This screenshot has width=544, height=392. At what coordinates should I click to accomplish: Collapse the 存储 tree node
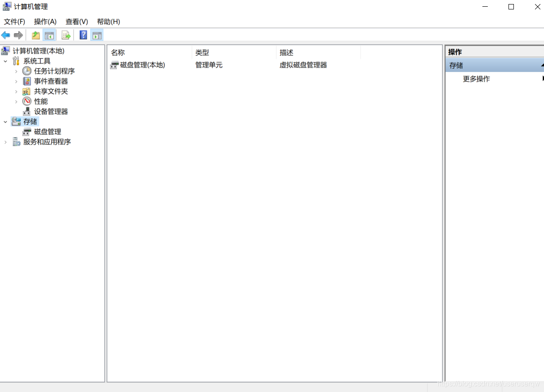[x=5, y=122]
